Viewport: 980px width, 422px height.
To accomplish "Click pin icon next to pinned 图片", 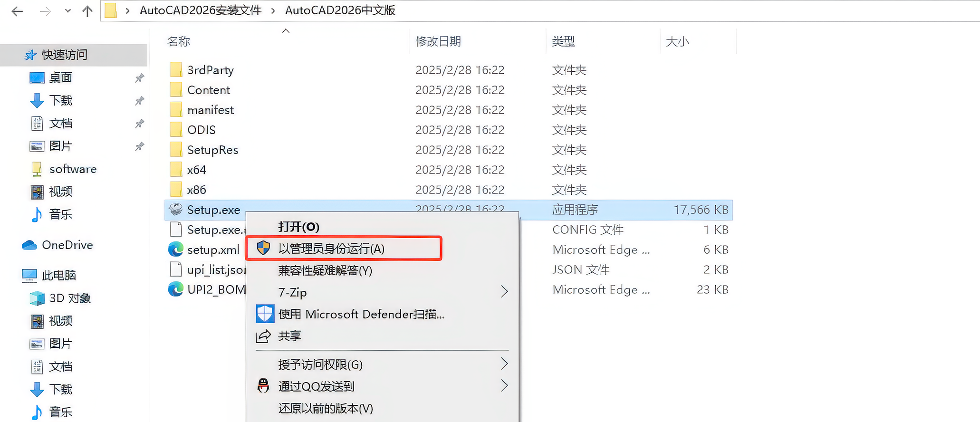I will [139, 146].
